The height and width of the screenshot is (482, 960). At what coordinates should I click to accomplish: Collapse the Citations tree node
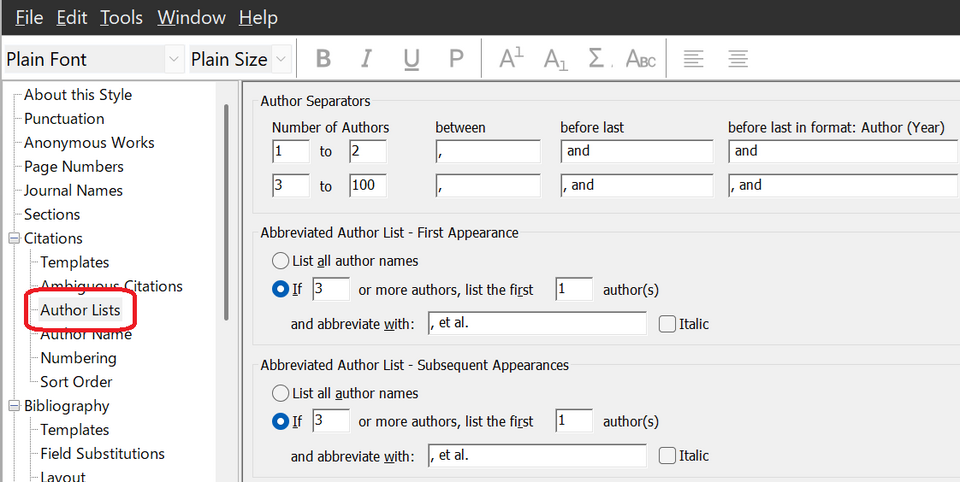14,238
